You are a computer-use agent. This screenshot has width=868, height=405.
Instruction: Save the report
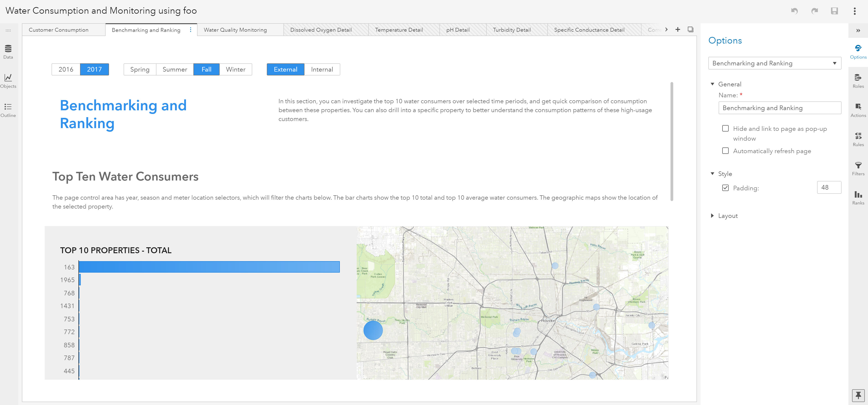(835, 11)
